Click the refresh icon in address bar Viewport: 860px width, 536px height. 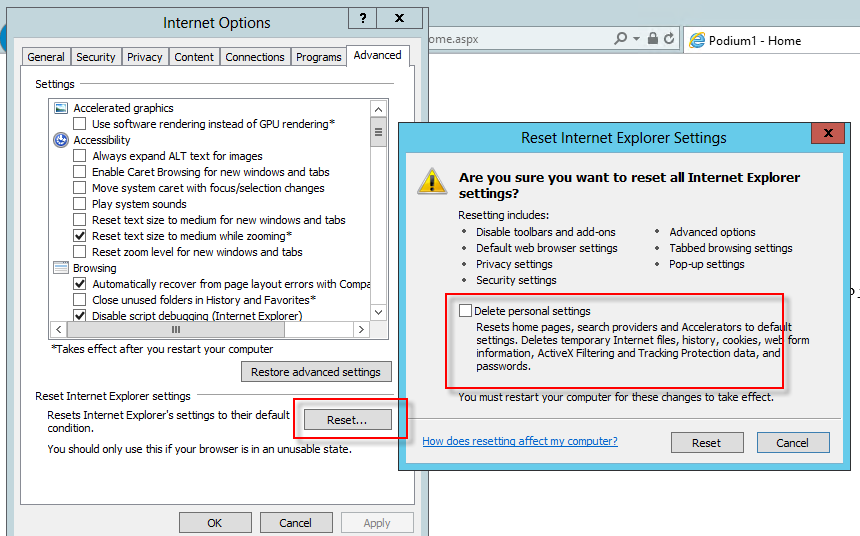[669, 38]
